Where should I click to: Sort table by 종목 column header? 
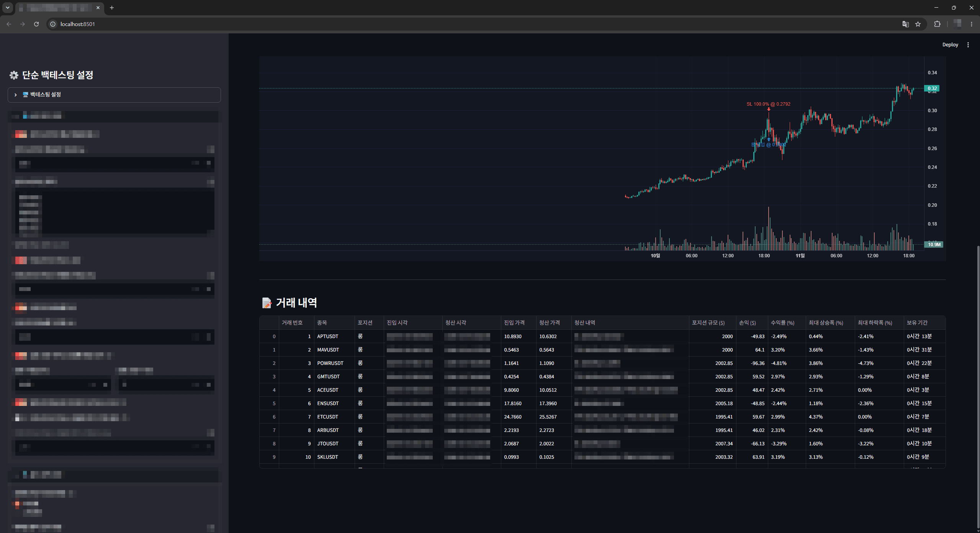tap(334, 323)
